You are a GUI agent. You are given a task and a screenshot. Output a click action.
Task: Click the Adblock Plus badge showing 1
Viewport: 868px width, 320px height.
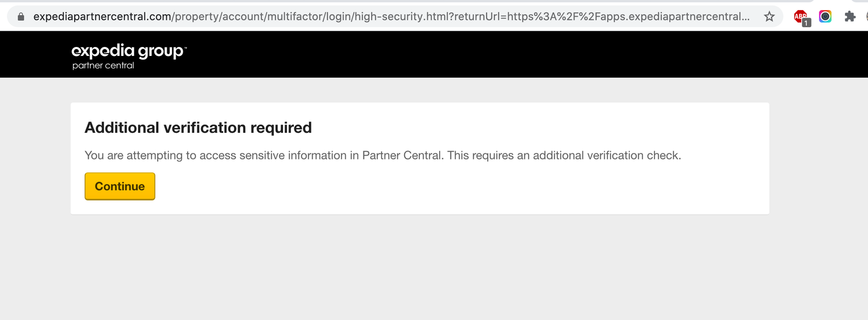(806, 23)
